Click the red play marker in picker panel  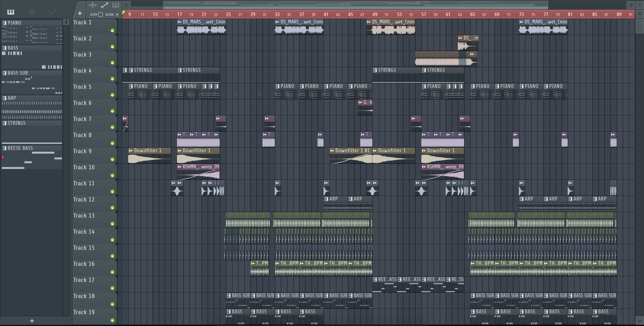3,157
